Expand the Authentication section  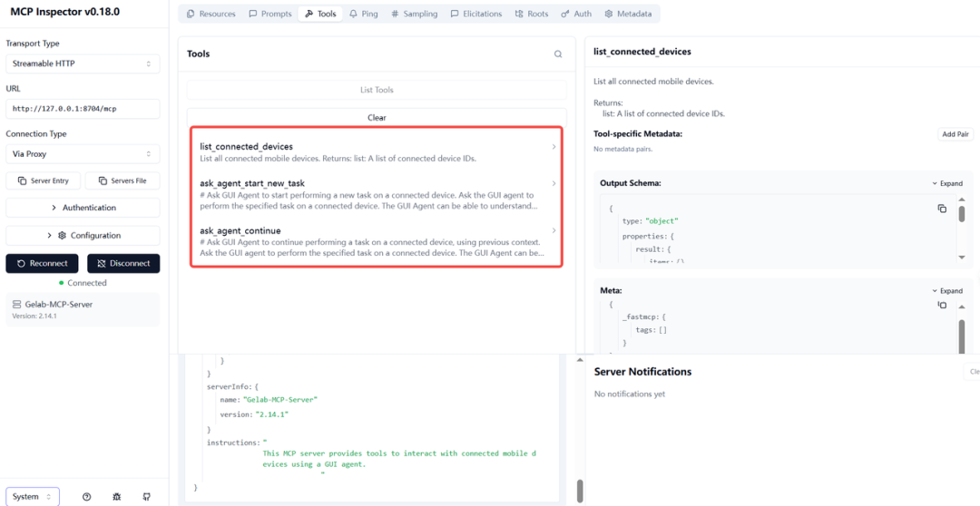(83, 208)
